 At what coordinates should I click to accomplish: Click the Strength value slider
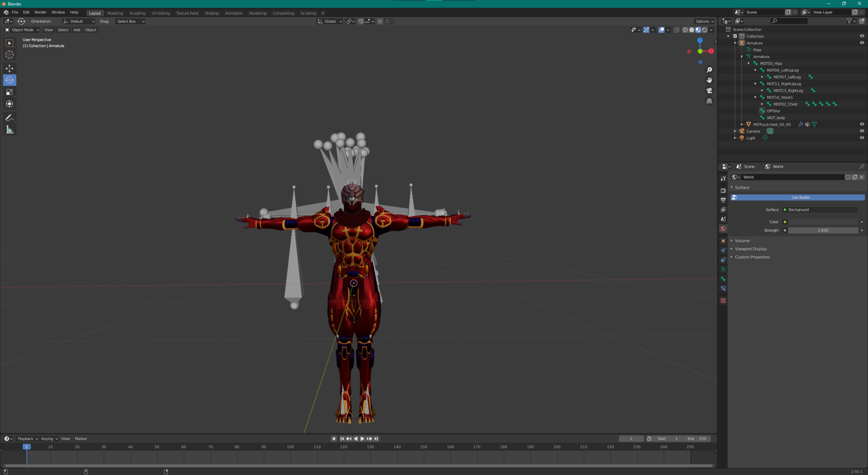(x=823, y=230)
